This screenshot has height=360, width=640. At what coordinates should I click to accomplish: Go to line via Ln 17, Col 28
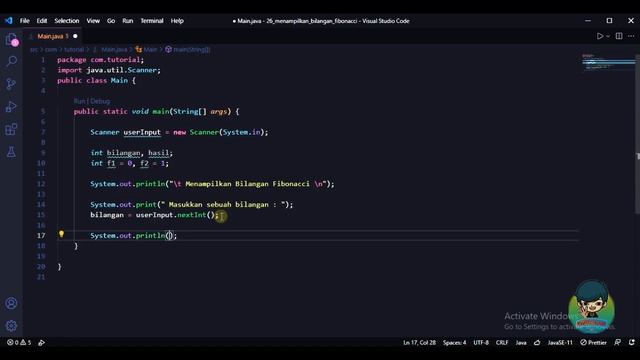(x=419, y=342)
